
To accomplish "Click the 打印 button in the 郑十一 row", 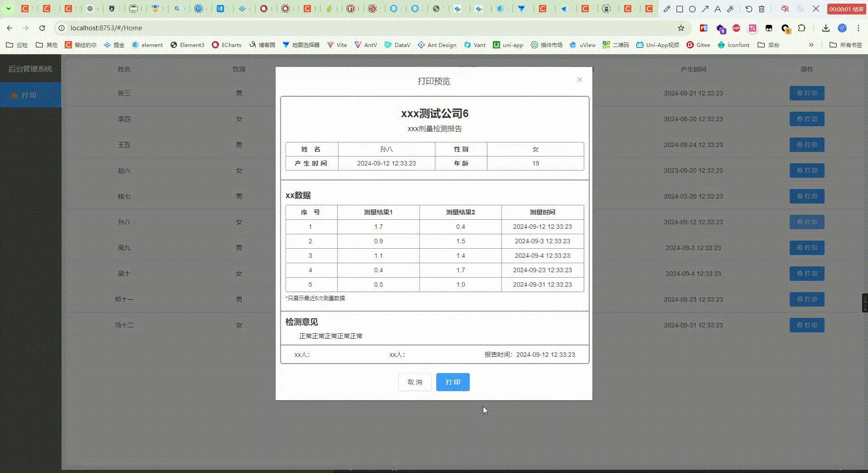I will (x=807, y=299).
